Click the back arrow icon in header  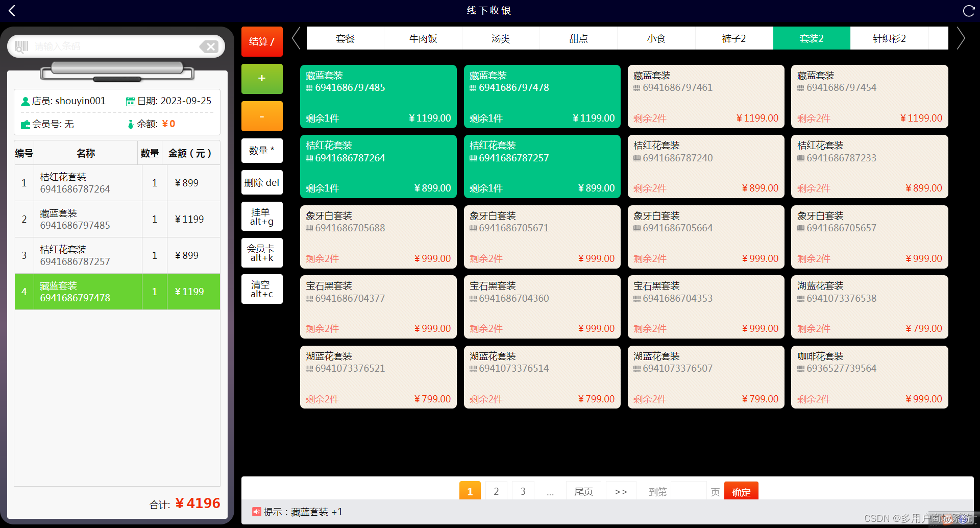coord(12,11)
